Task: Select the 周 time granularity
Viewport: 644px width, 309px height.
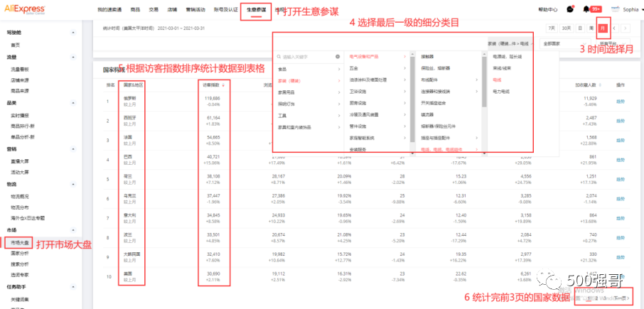Action: (591, 28)
